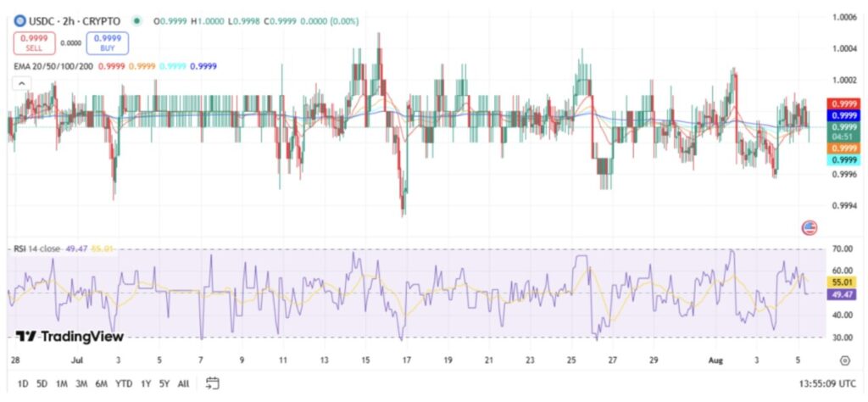Click the red 0.9999 EMA price label
The height and width of the screenshot is (402, 868).
click(x=844, y=103)
